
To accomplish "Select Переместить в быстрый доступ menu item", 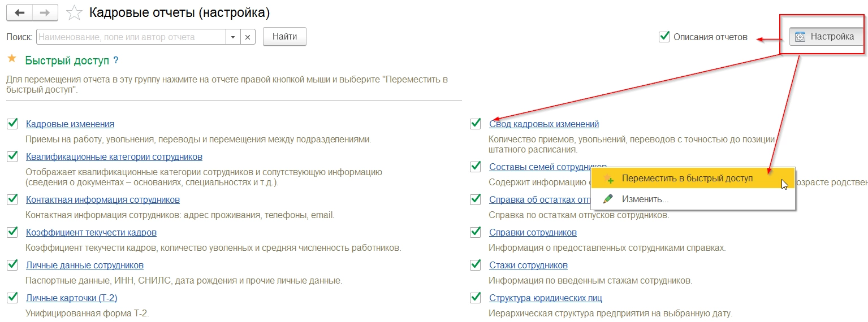I will [x=687, y=179].
